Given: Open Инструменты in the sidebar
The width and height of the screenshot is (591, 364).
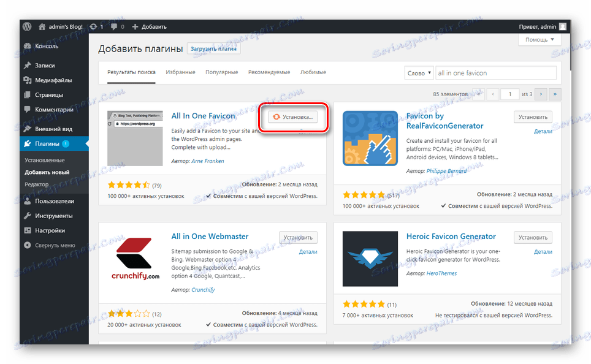Looking at the screenshot, I should [55, 216].
